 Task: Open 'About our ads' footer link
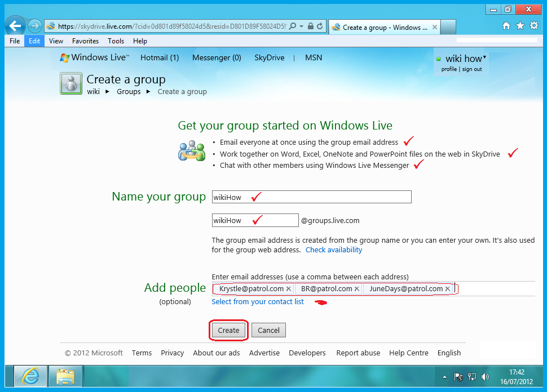[x=217, y=353]
